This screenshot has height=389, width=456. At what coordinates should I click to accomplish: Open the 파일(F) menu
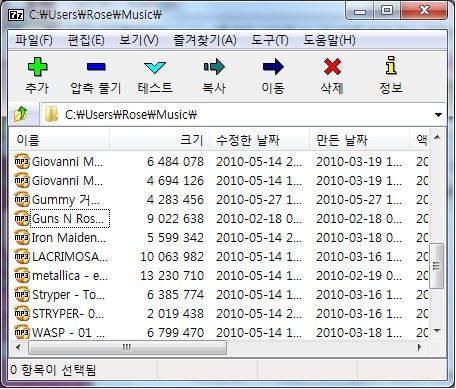34,40
